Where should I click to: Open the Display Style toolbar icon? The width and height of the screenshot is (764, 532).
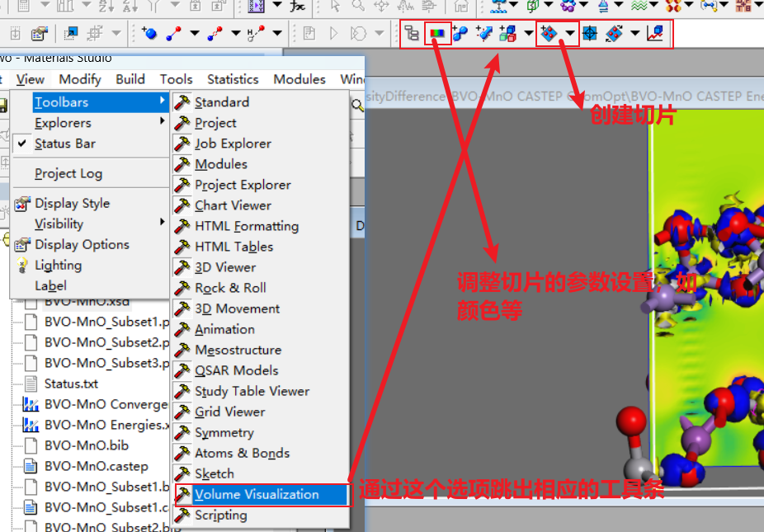click(40, 33)
